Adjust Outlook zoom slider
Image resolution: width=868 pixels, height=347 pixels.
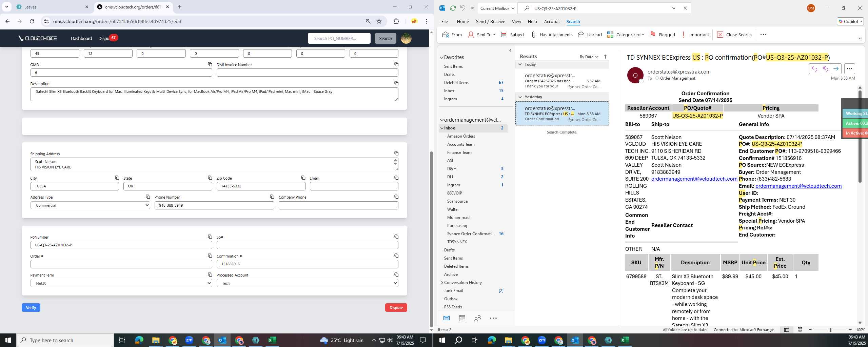tap(830, 330)
